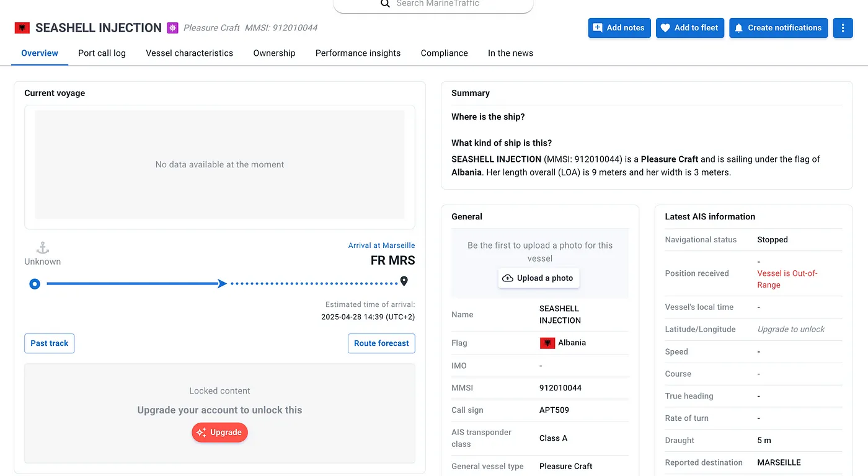
Task: Open the Port call log tab
Action: pyautogui.click(x=102, y=53)
